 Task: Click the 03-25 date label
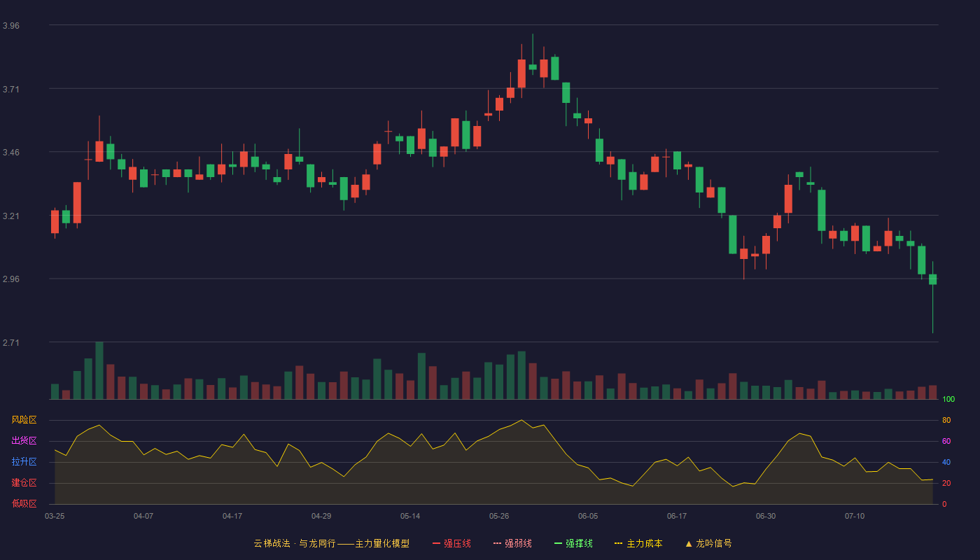(x=55, y=516)
